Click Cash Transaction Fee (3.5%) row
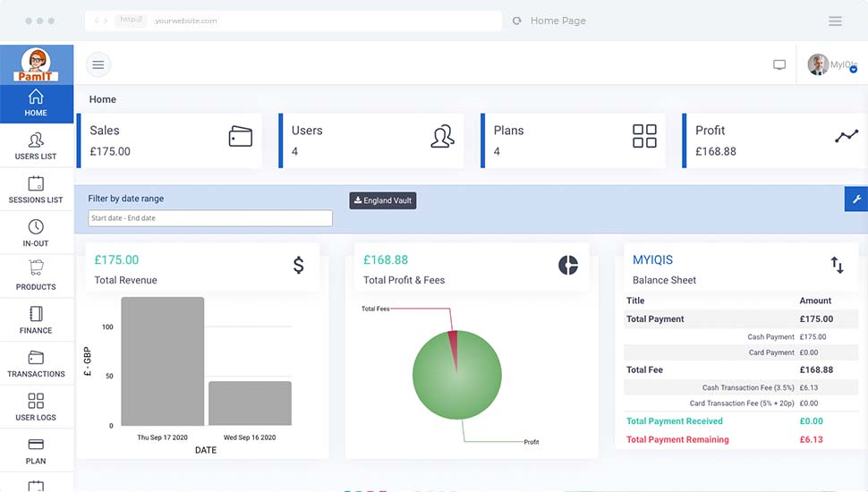Screen dimensions: 868x492 pos(741,387)
